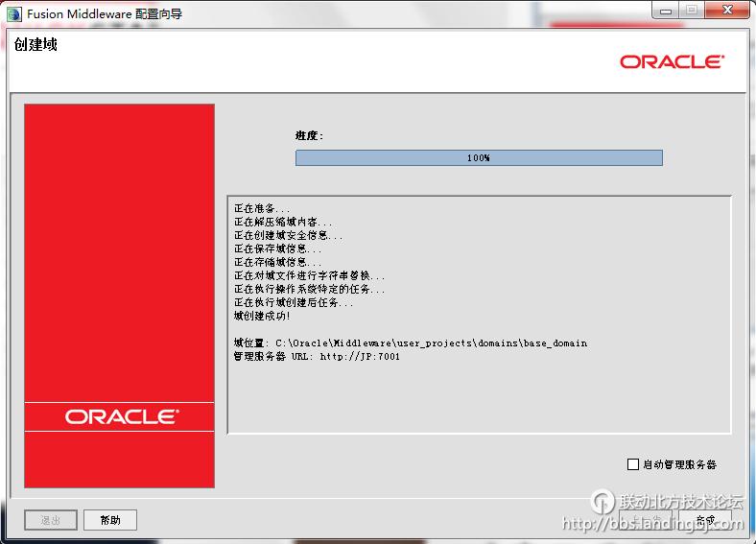
Task: Maximize the configuration wizard window
Action: tap(691, 11)
